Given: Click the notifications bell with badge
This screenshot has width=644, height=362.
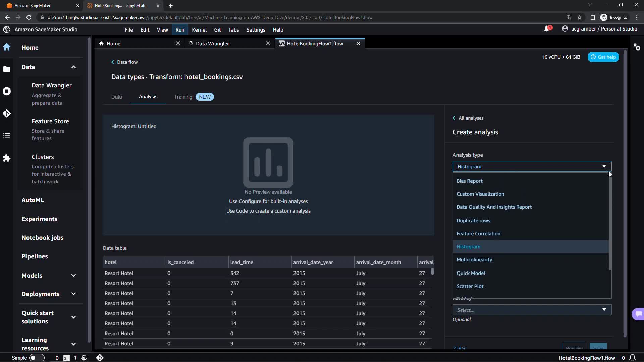Looking at the screenshot, I should [547, 29].
